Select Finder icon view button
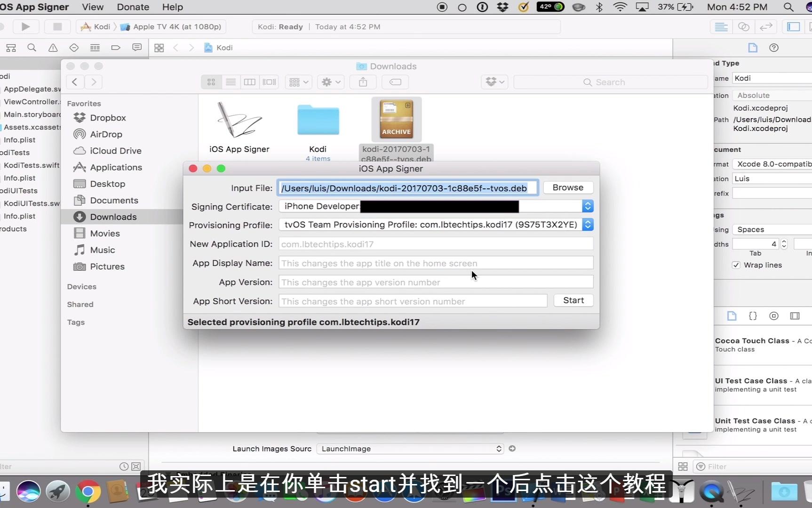 coord(211,82)
